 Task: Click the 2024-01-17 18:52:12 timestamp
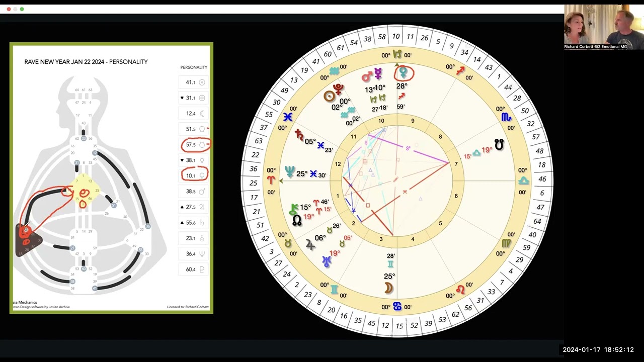(x=598, y=350)
